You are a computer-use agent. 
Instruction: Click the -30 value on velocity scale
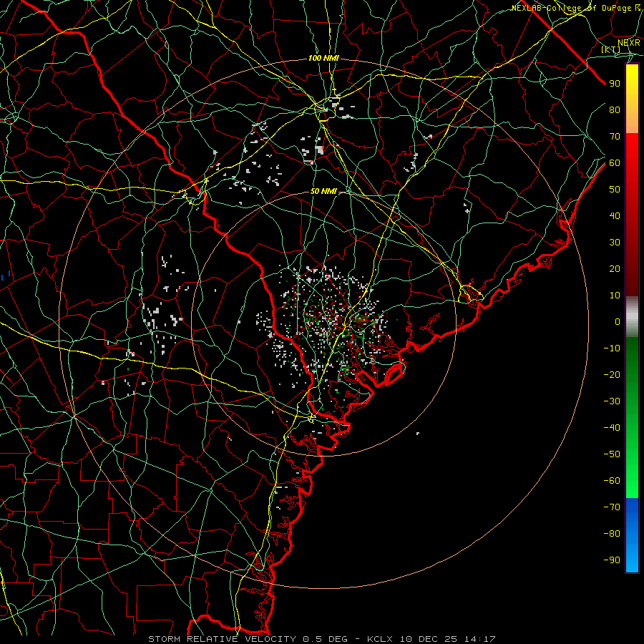point(612,401)
